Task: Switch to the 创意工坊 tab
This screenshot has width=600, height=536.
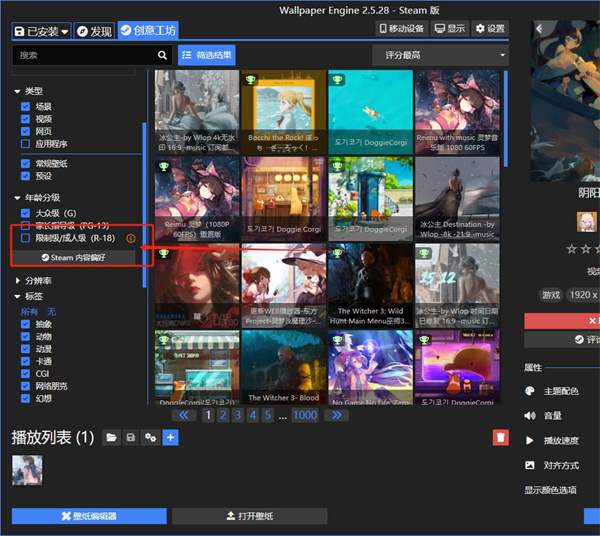Action: [148, 30]
